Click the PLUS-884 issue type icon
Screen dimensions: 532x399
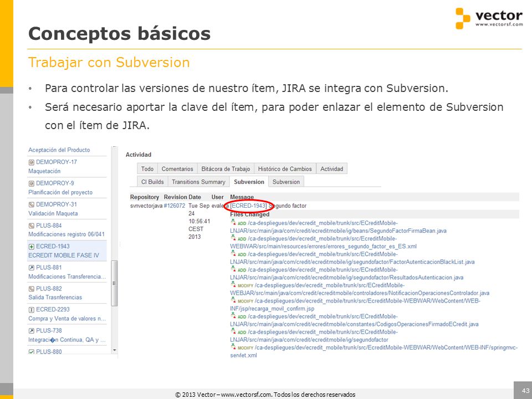[x=31, y=226]
